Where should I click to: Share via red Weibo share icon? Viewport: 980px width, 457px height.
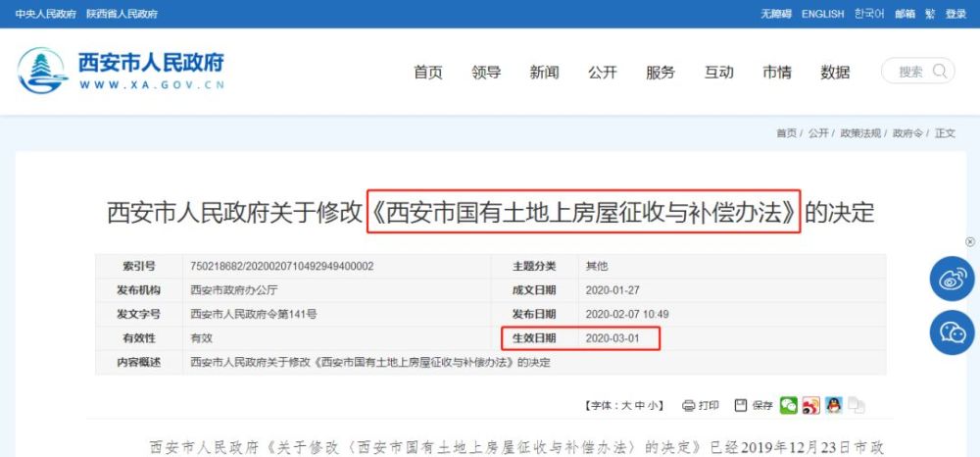(811, 405)
